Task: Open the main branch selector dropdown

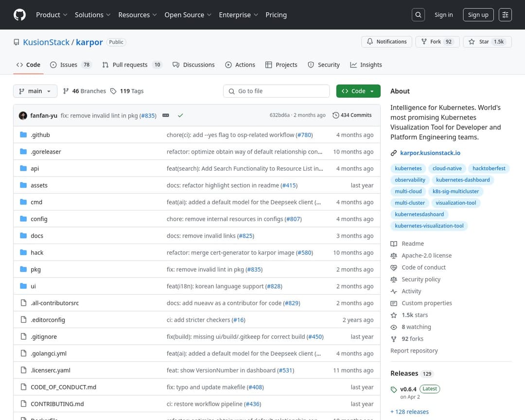Action: (x=35, y=91)
